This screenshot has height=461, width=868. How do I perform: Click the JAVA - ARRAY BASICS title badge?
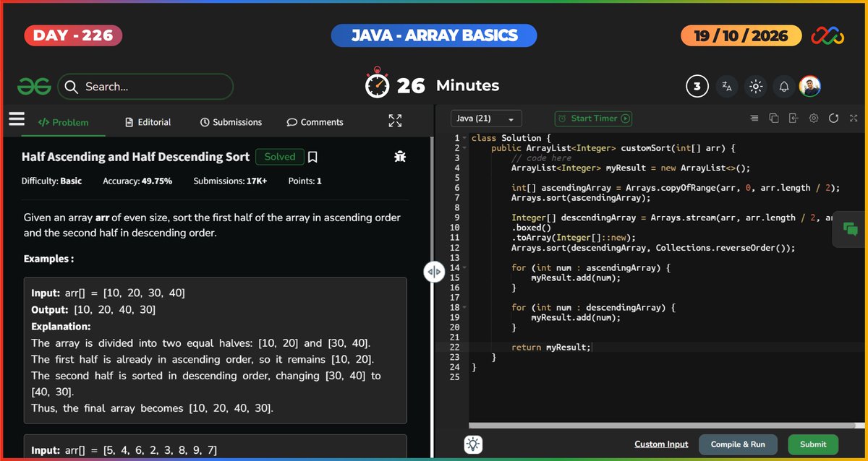tap(434, 35)
